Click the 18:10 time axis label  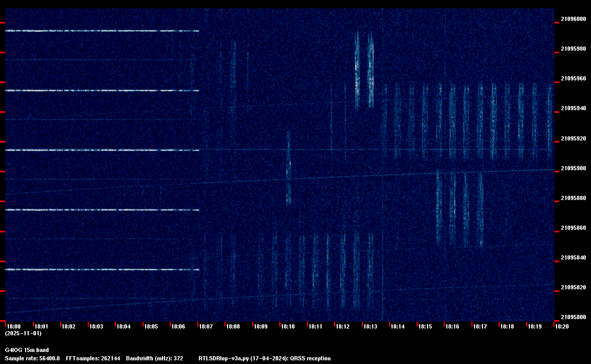[x=288, y=326]
